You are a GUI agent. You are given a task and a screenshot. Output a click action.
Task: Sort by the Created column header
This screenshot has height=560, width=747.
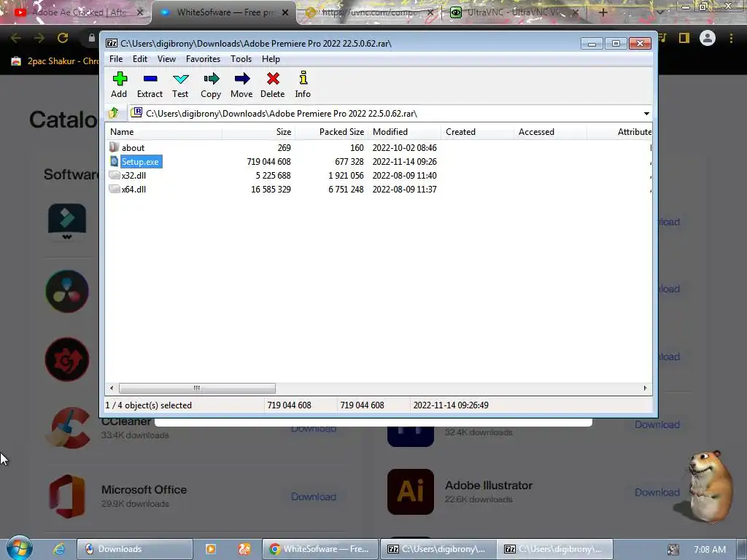(x=478, y=132)
